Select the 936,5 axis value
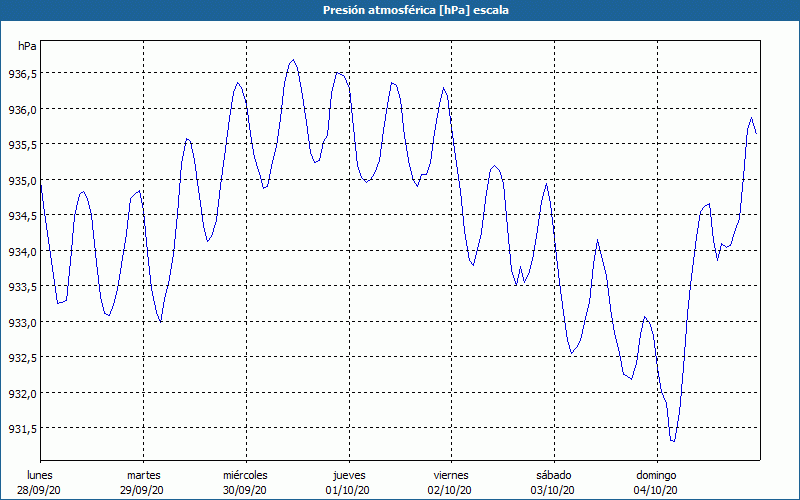Screen dimensions: 800x500 pyautogui.click(x=22, y=74)
